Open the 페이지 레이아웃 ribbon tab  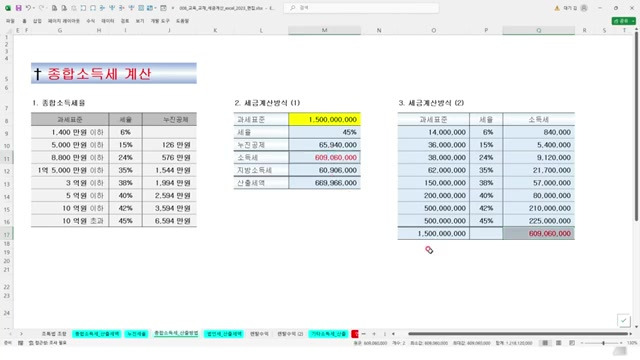64,21
